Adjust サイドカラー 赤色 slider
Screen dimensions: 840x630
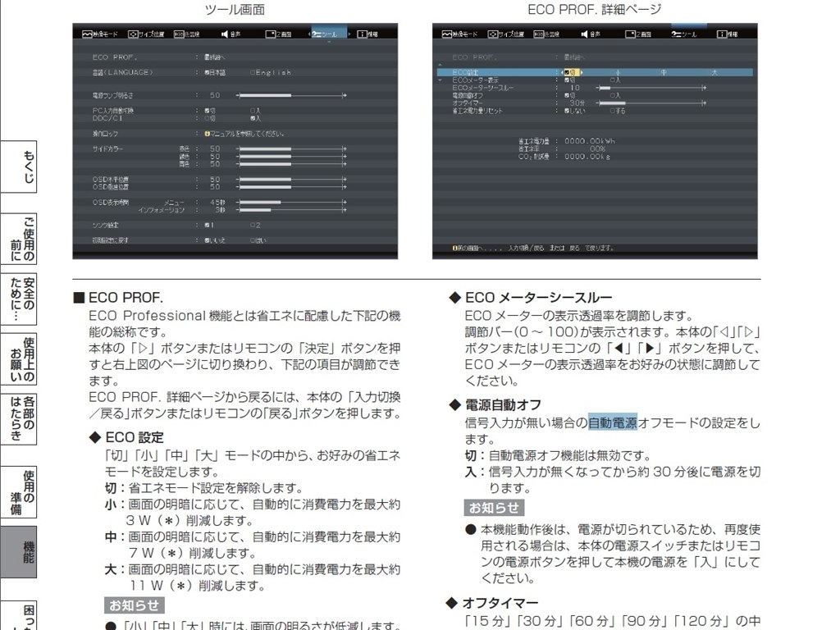click(291, 148)
